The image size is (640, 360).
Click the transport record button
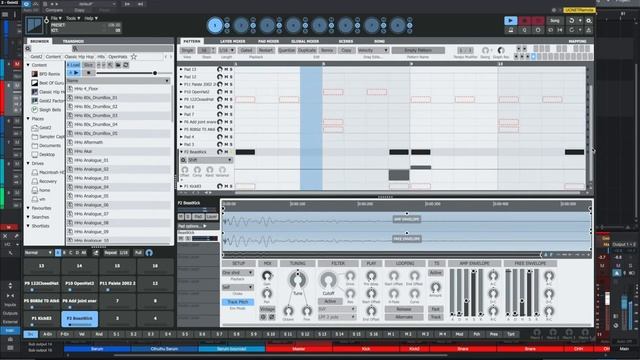[x=525, y=20]
